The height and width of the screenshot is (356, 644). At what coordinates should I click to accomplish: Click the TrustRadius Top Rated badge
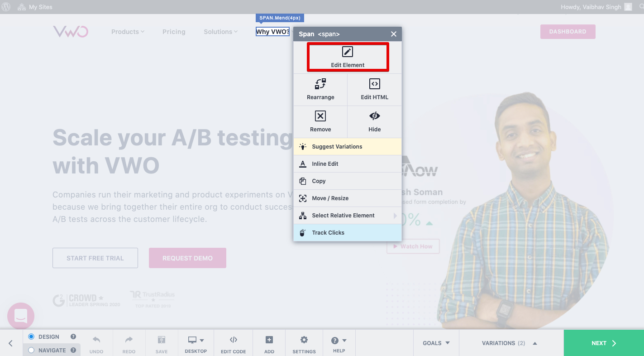pyautogui.click(x=153, y=299)
